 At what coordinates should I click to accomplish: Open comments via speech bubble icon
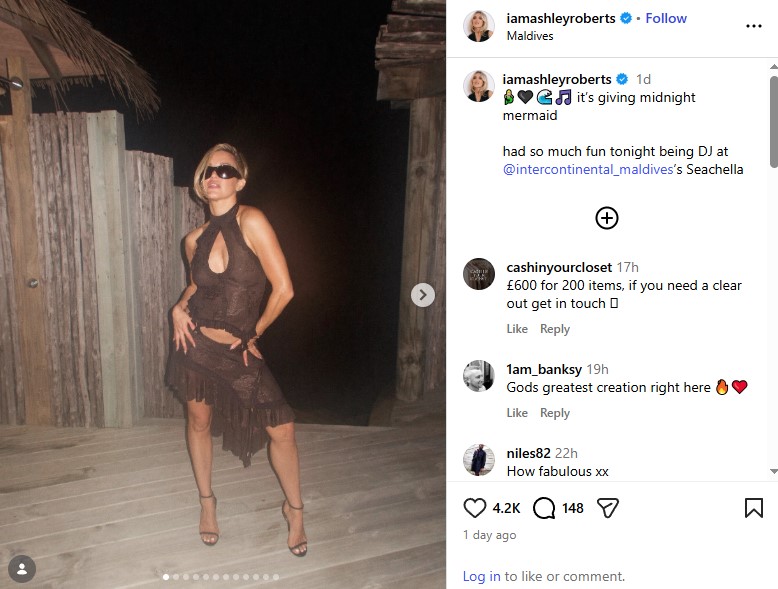click(x=544, y=509)
